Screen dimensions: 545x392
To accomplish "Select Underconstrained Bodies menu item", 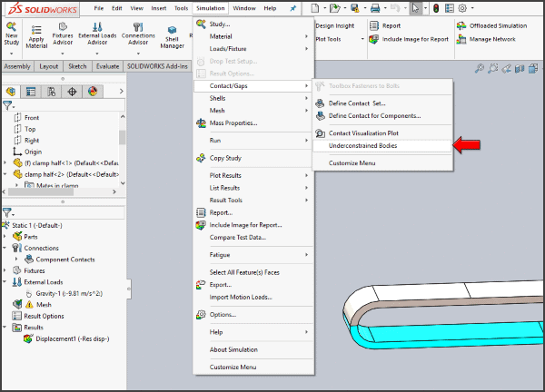I will click(382, 146).
